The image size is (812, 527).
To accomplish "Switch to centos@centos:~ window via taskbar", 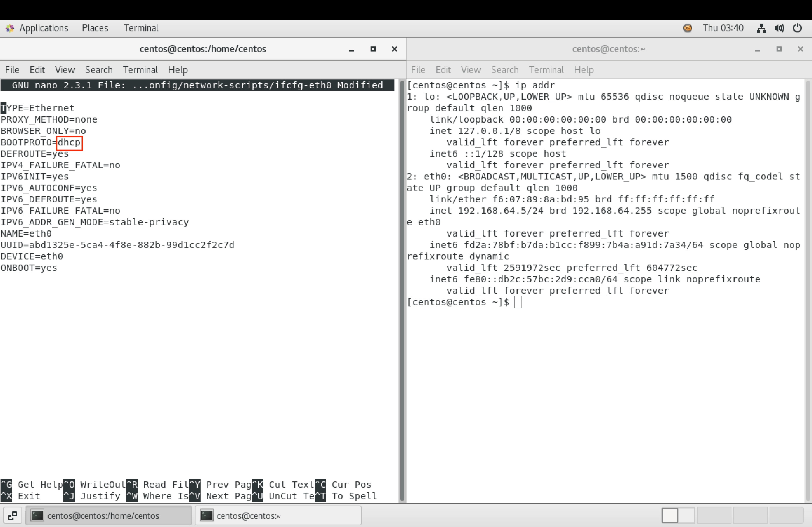I will pos(278,515).
